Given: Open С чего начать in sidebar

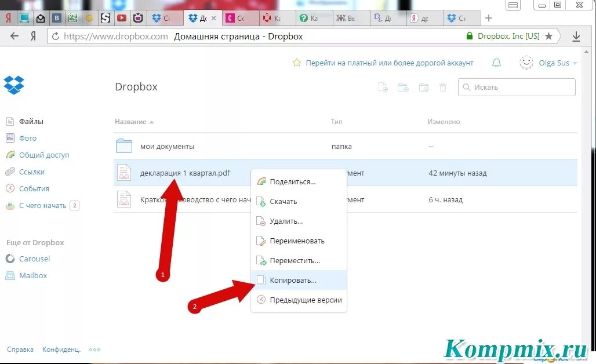Looking at the screenshot, I should 42,206.
